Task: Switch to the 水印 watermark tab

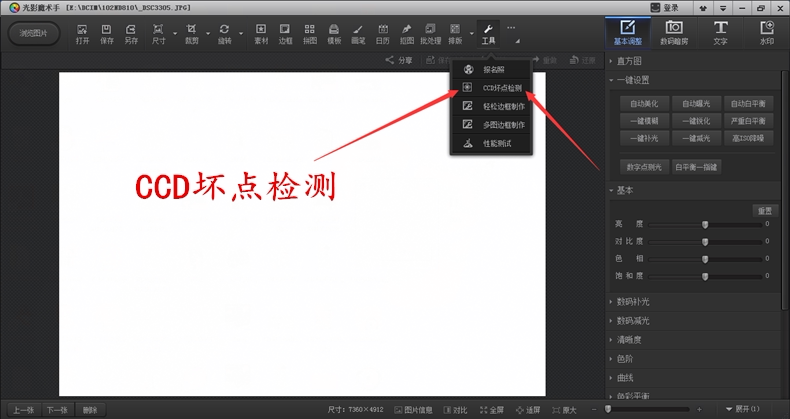Action: [x=766, y=33]
